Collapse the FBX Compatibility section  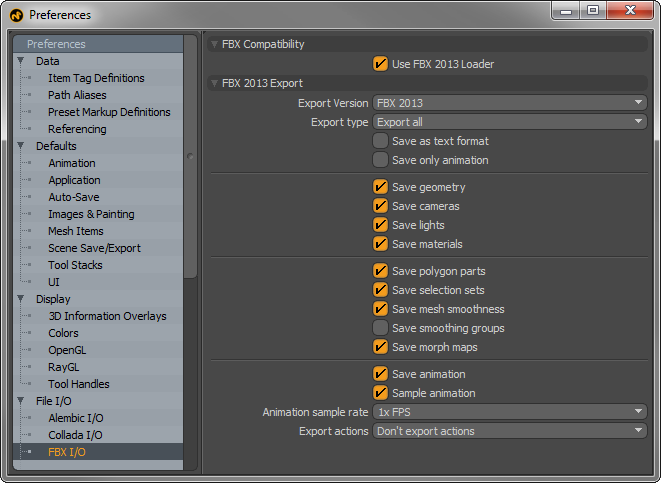click(x=215, y=45)
